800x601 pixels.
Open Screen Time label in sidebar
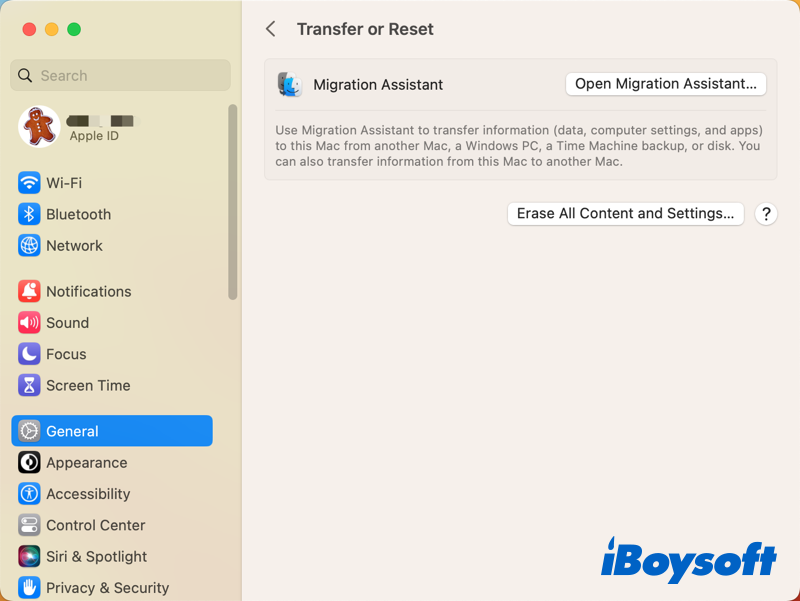click(88, 385)
